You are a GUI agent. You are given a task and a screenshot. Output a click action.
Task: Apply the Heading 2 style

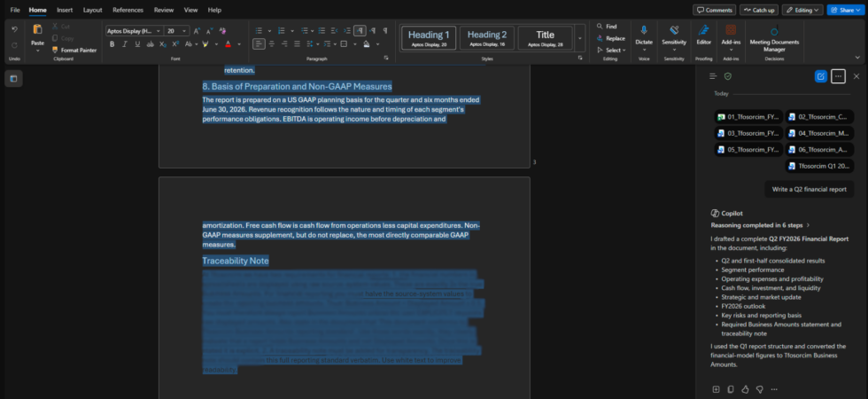[x=487, y=37]
